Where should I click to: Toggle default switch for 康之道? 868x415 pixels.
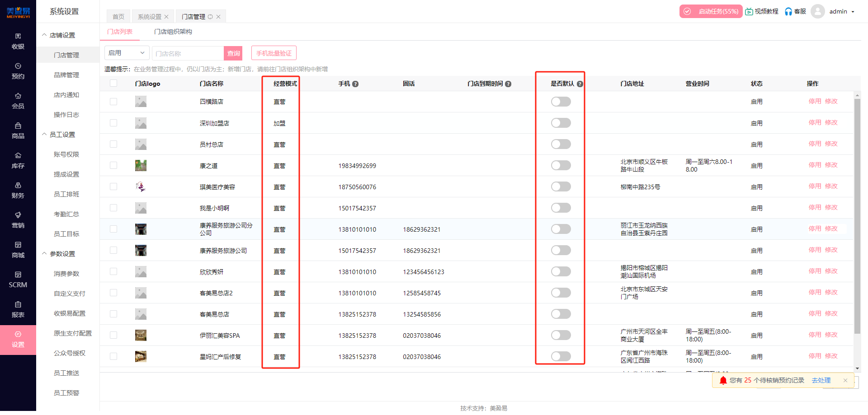[561, 165]
